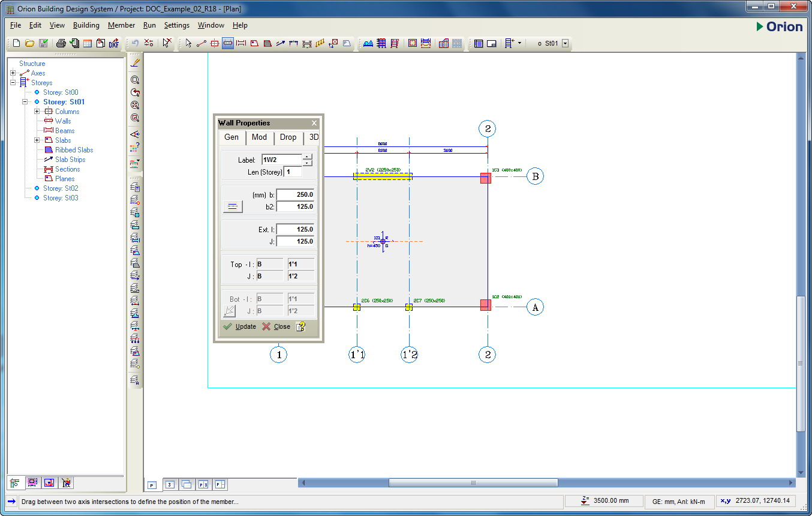The width and height of the screenshot is (812, 516).
Task: Select Ribbed Slabs in tree
Action: 74,150
